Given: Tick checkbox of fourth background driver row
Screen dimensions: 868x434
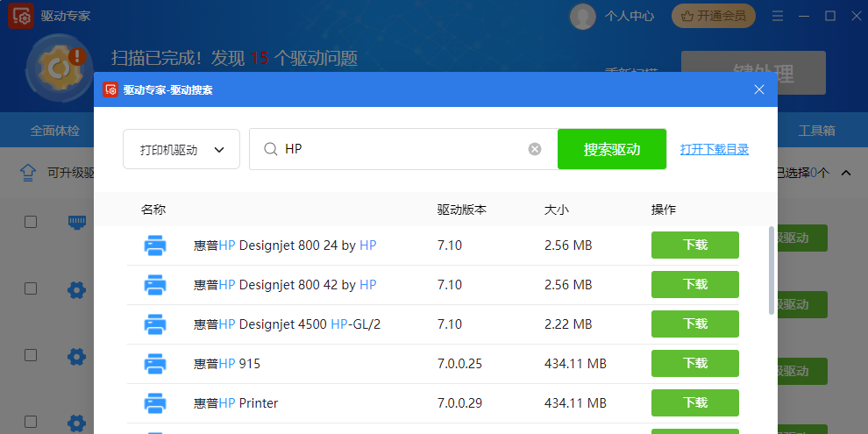Looking at the screenshot, I should point(31,421).
